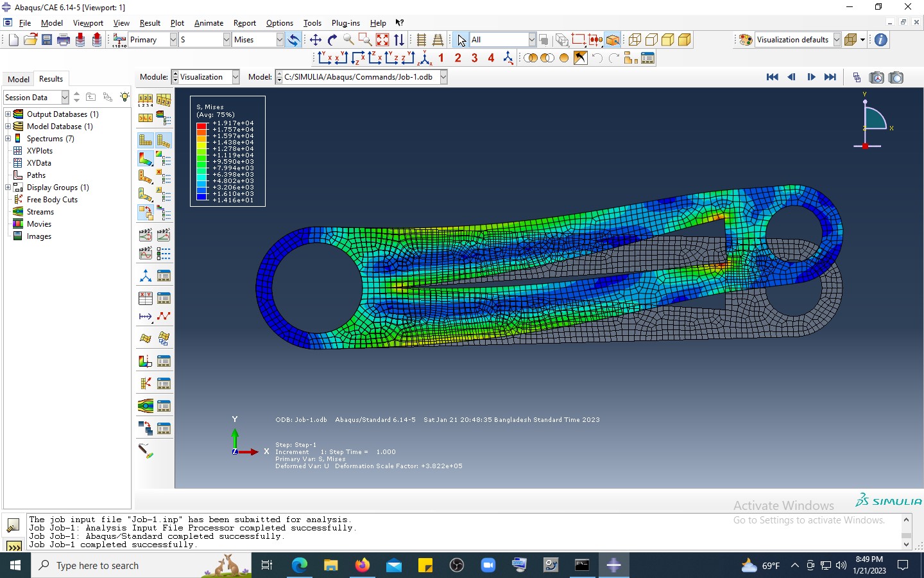Open the File menu
This screenshot has width=924, height=578.
pyautogui.click(x=25, y=23)
